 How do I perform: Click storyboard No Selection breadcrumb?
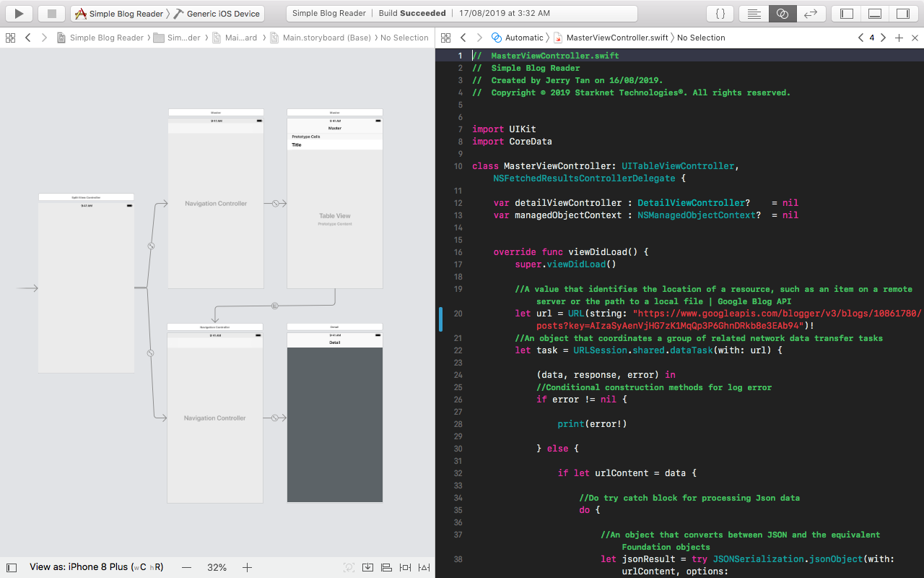pos(404,38)
